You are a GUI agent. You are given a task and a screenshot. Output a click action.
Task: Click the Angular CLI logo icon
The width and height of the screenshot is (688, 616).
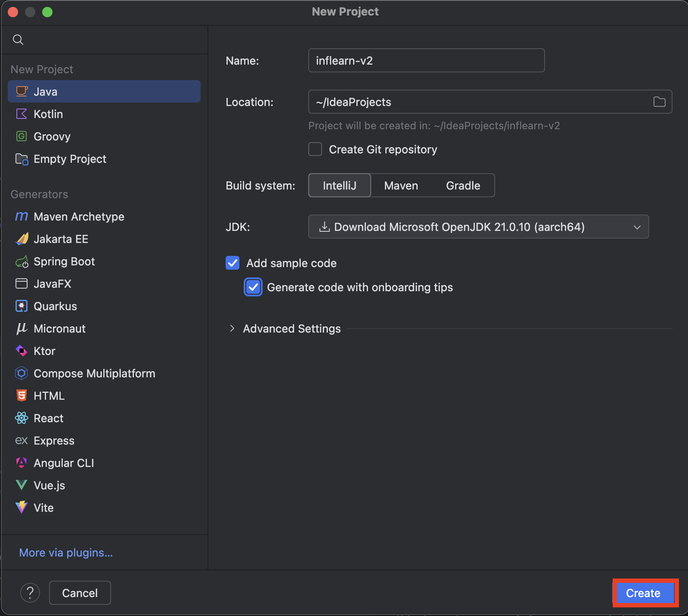pyautogui.click(x=22, y=463)
